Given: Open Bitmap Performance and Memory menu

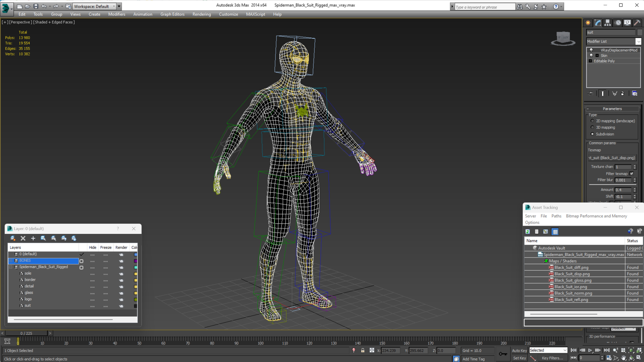Looking at the screenshot, I should tap(596, 216).
